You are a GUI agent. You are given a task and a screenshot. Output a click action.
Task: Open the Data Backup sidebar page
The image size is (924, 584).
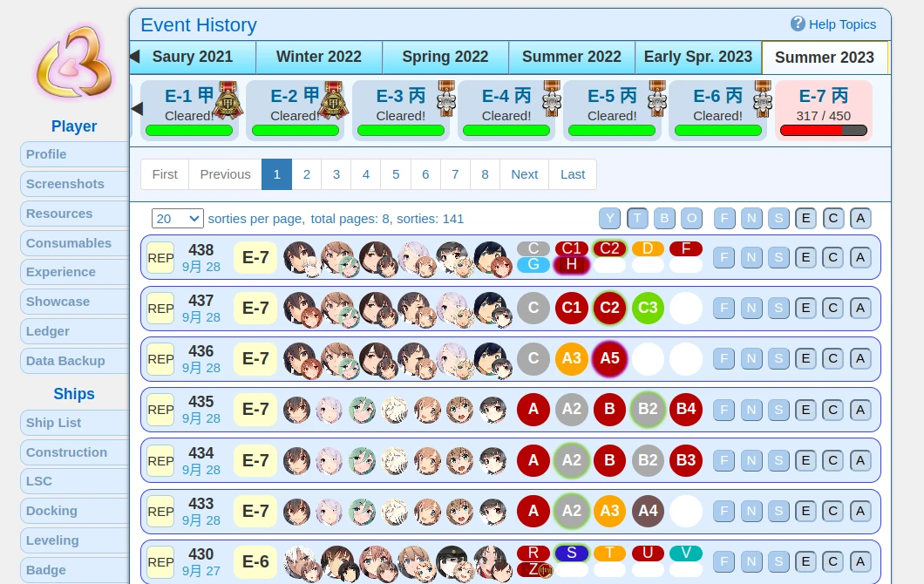tap(74, 361)
